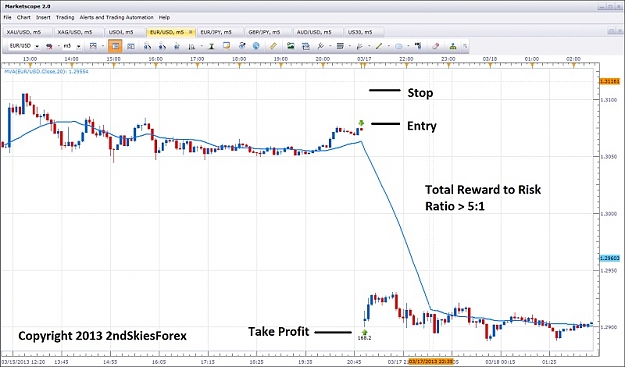Select the yellow ruler measure tool
The width and height of the screenshot is (625, 367).
pos(273,46)
